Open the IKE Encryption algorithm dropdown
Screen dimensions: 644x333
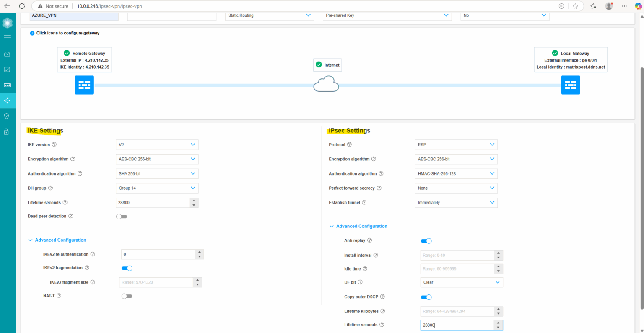point(157,159)
